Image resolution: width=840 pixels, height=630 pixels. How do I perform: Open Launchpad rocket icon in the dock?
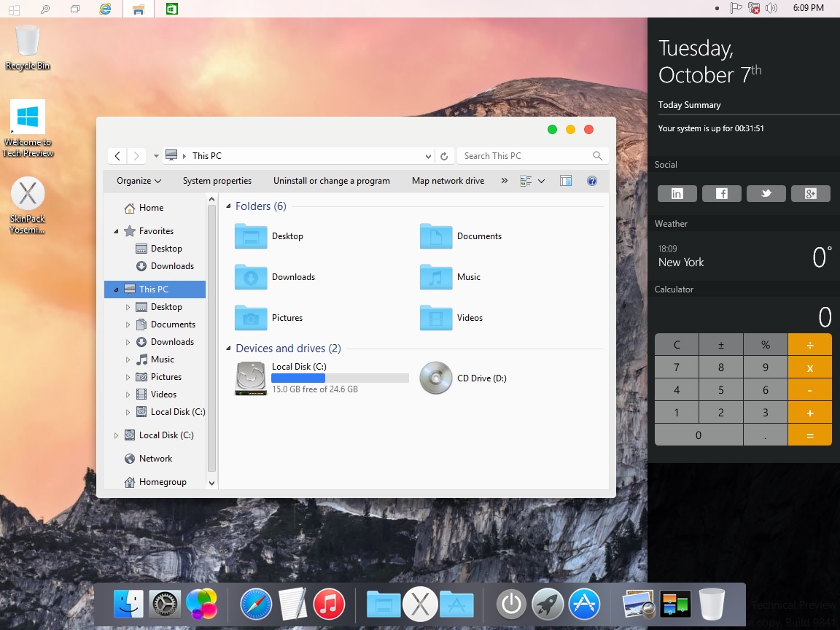[x=548, y=604]
